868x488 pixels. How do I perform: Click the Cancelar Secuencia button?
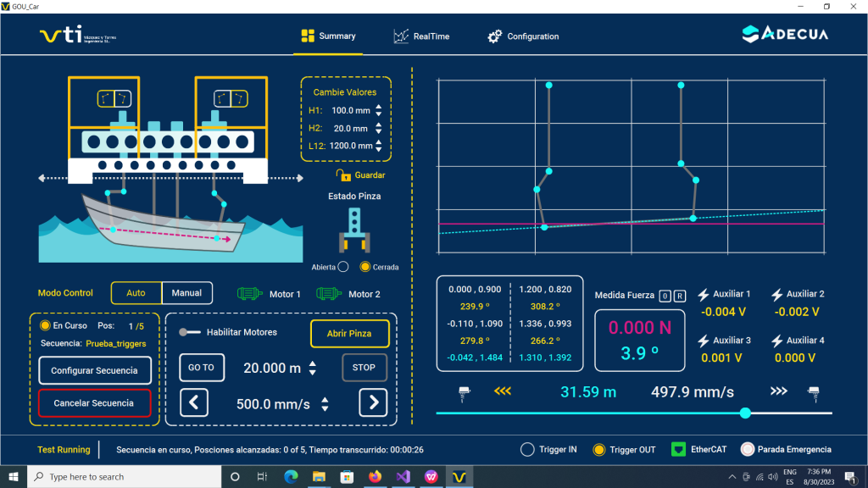click(x=94, y=403)
